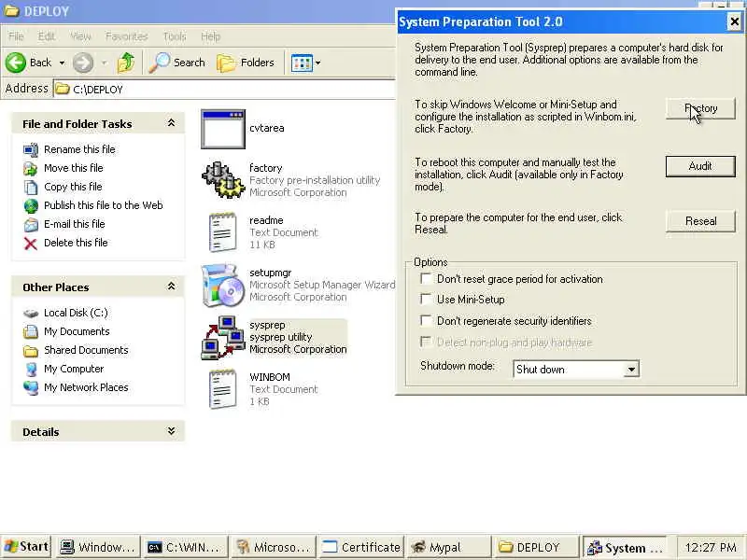Open the Help menu

coord(210,36)
